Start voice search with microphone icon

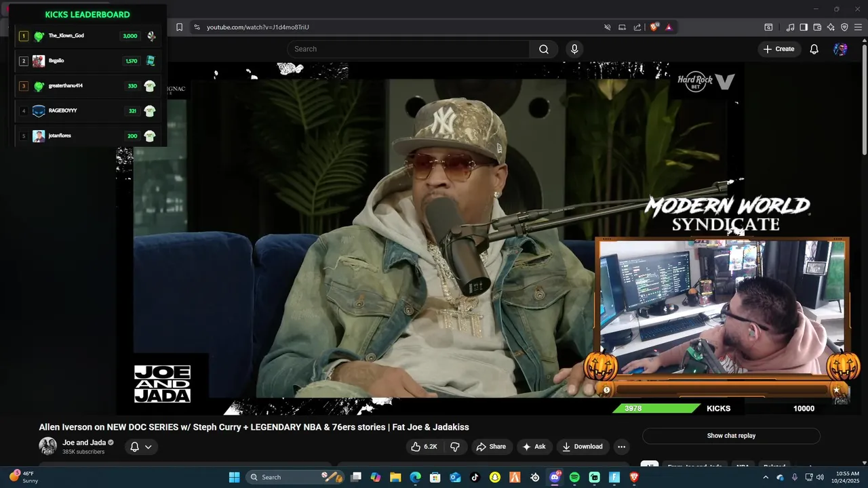click(574, 49)
